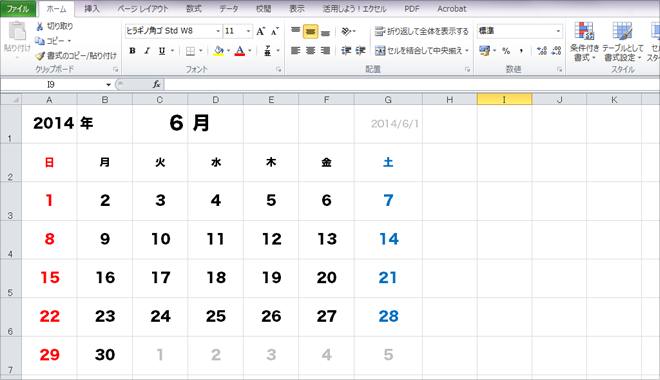Switch to the Insert (挿入) tab
This screenshot has height=380, width=660.
[x=92, y=8]
